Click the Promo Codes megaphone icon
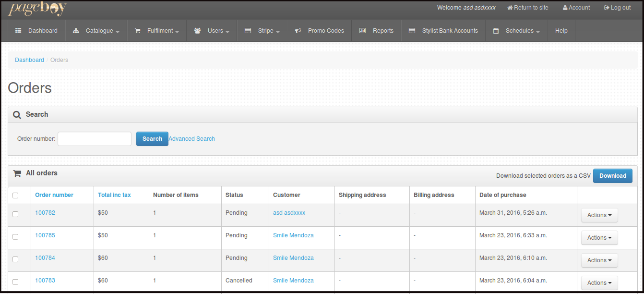Viewport: 644px width, 294px height. tap(298, 31)
